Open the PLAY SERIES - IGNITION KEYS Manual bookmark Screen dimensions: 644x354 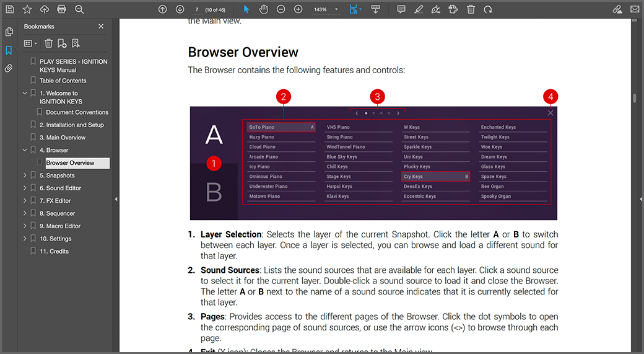coord(74,66)
